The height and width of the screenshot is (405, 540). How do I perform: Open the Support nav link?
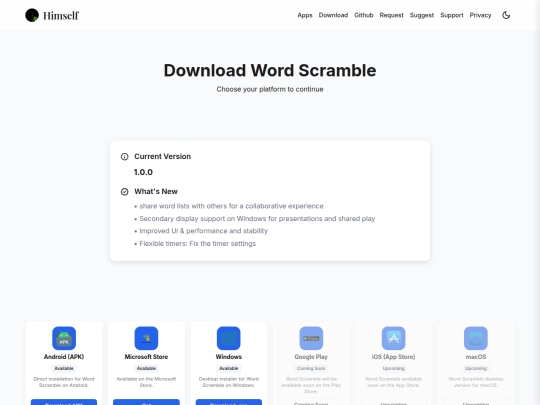[x=452, y=15]
